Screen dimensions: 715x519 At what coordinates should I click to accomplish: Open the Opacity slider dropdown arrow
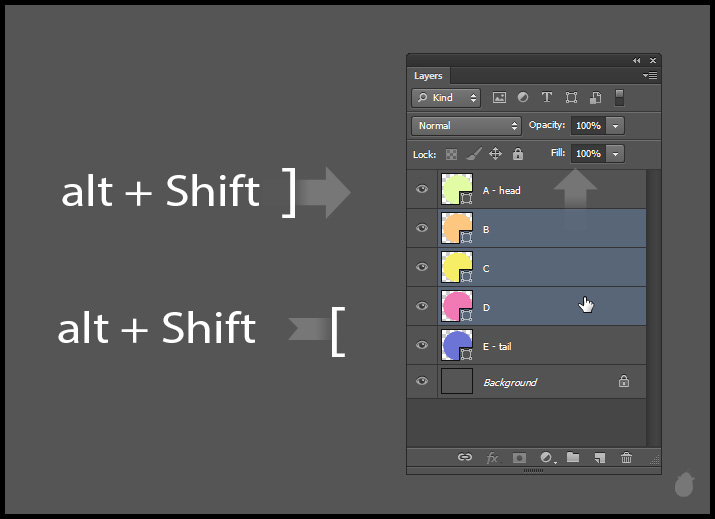tap(614, 126)
